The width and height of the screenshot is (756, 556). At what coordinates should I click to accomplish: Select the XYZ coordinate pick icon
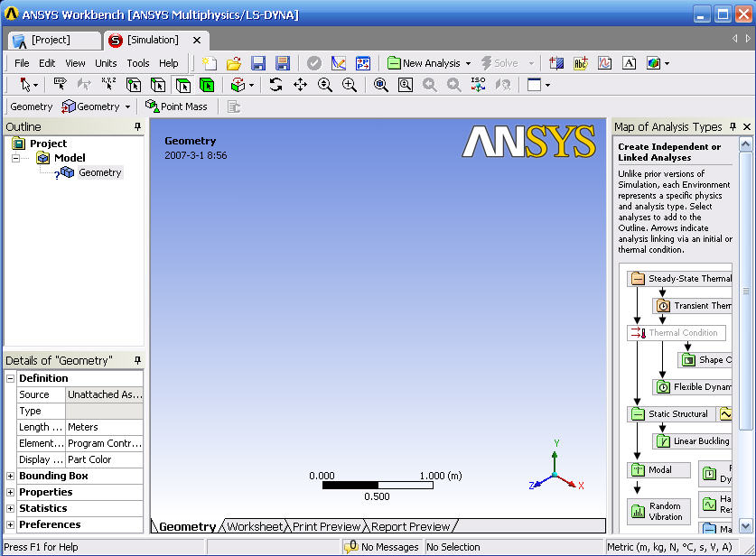(108, 85)
